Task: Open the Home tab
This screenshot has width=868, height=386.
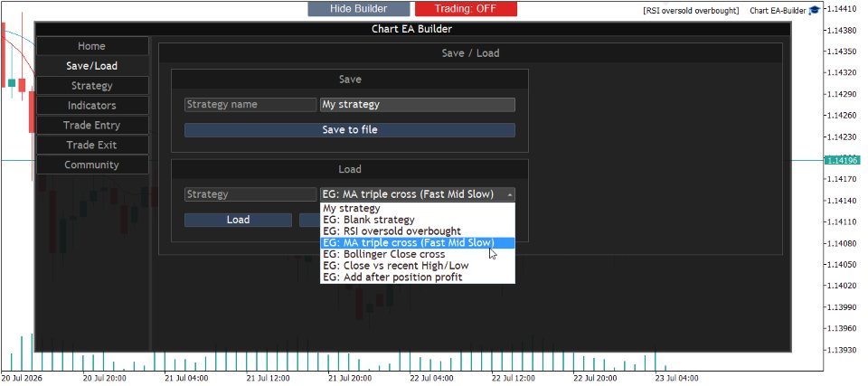Action: click(x=92, y=46)
